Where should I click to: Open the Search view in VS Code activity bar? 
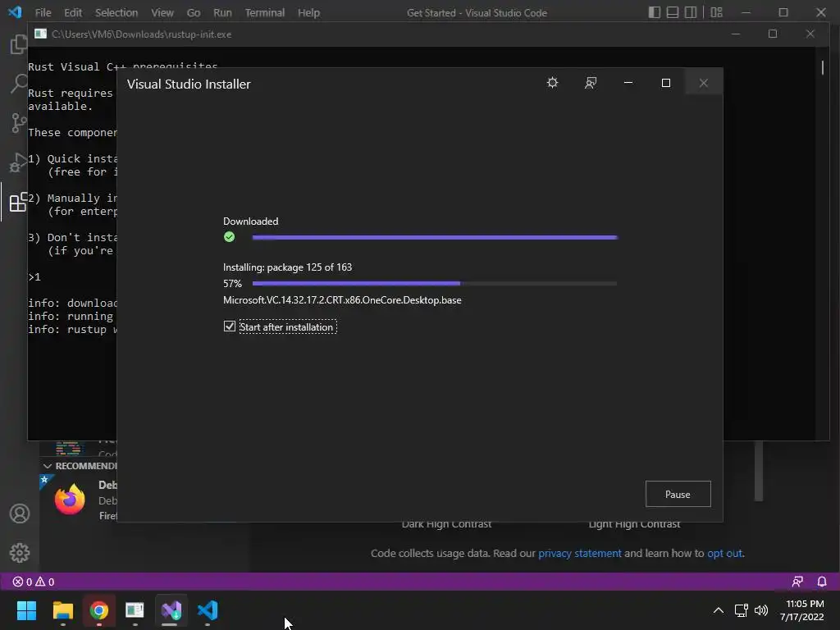point(19,84)
